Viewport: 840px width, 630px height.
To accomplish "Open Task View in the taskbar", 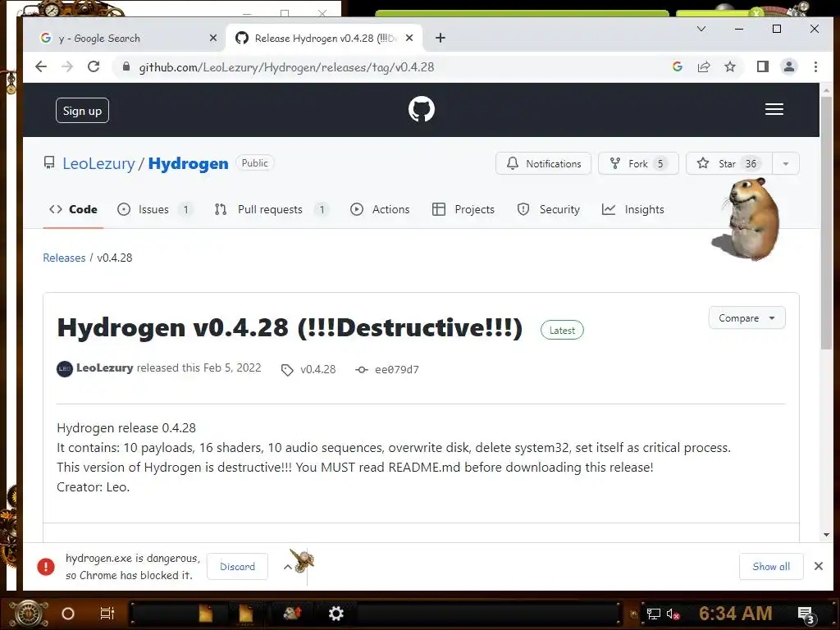I will 107,614.
